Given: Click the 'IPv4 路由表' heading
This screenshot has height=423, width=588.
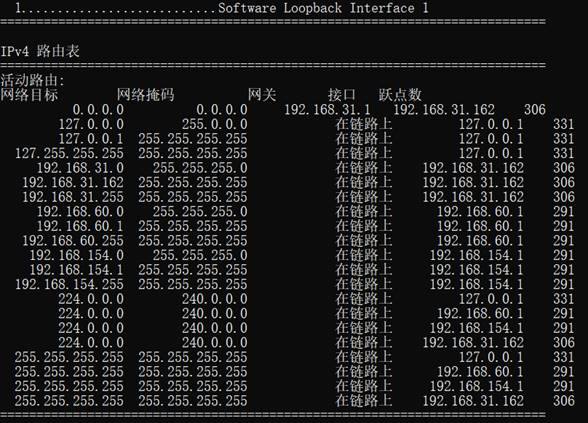Looking at the screenshot, I should (x=40, y=51).
